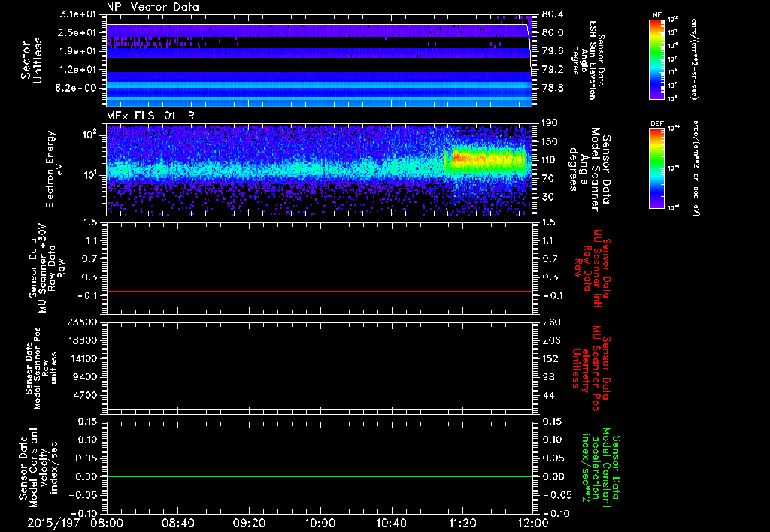Click the 80.4 tick on Sun Elevation axis
This screenshot has width=770, height=532.
pyautogui.click(x=553, y=14)
